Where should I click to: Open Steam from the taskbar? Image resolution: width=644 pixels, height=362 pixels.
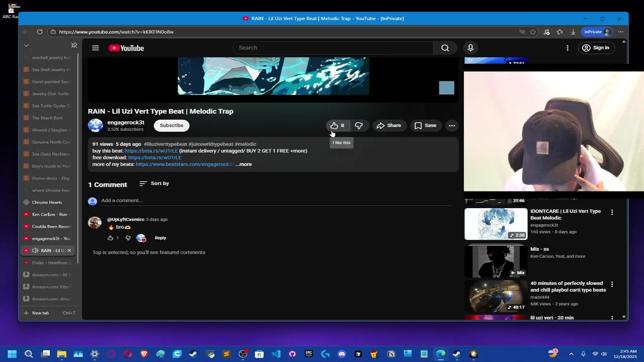coord(193,354)
